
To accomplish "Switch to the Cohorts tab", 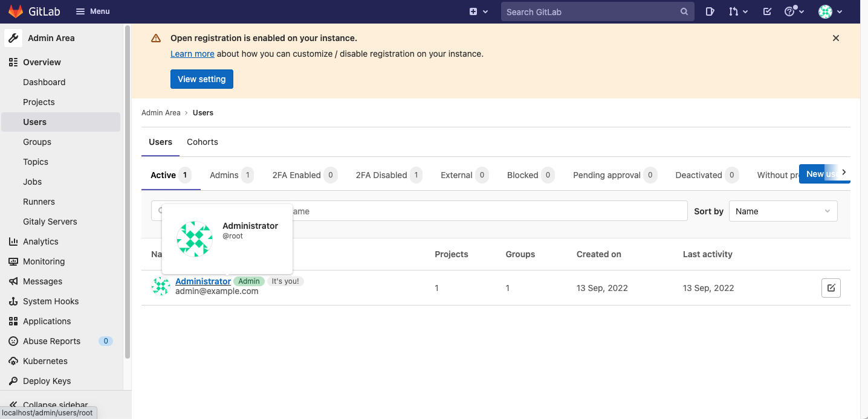I will click(x=202, y=142).
